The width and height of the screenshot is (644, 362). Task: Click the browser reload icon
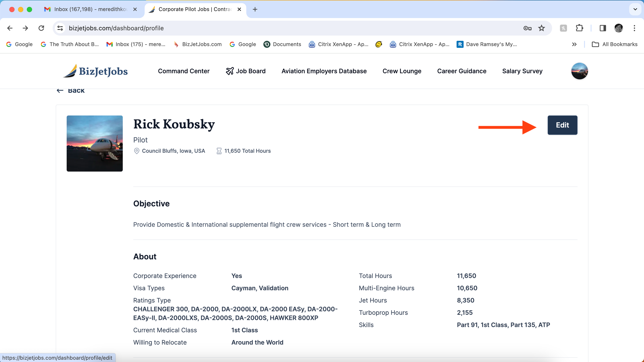[x=41, y=28]
